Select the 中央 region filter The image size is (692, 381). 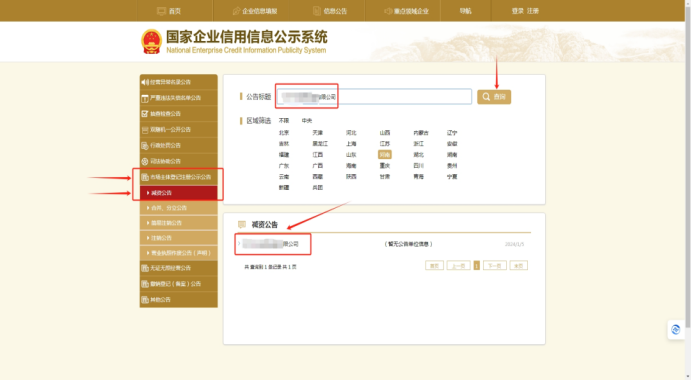tap(307, 121)
